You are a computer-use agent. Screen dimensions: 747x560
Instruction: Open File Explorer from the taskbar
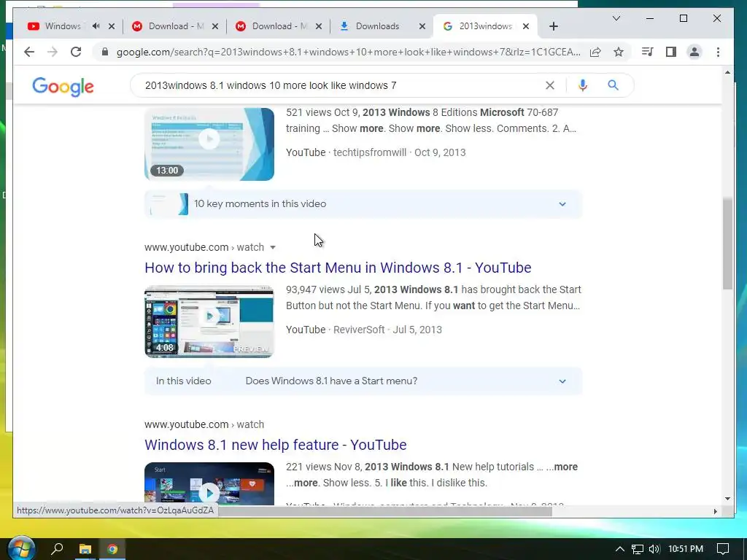point(85,549)
